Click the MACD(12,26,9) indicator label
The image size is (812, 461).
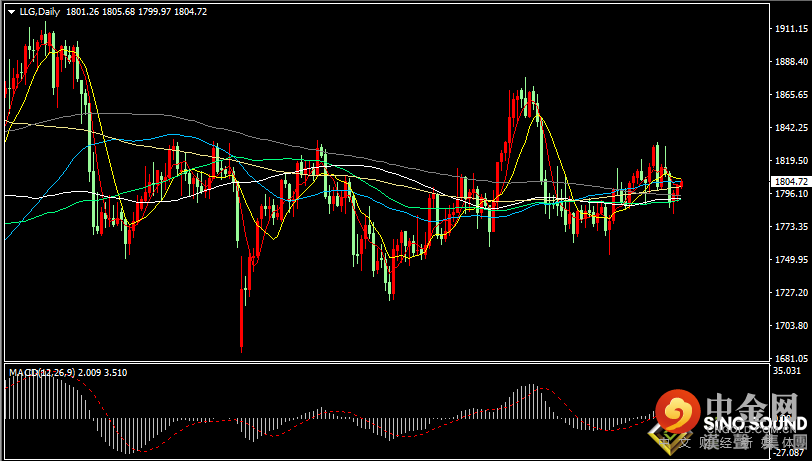[42, 372]
